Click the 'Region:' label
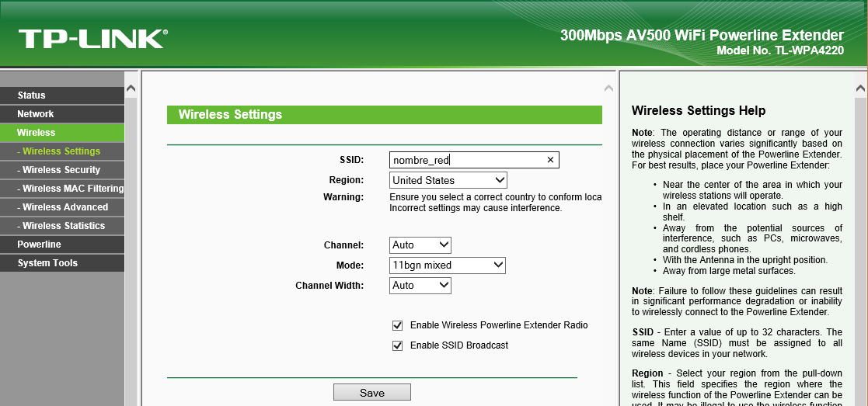Viewport: 868px width, 406px height. [x=347, y=180]
